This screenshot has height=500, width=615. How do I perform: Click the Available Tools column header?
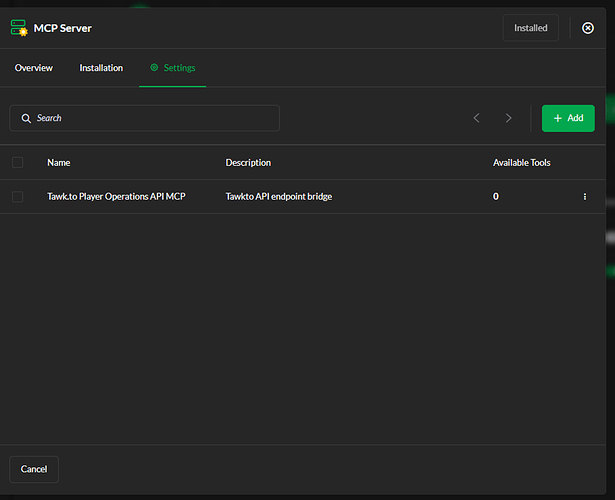521,162
